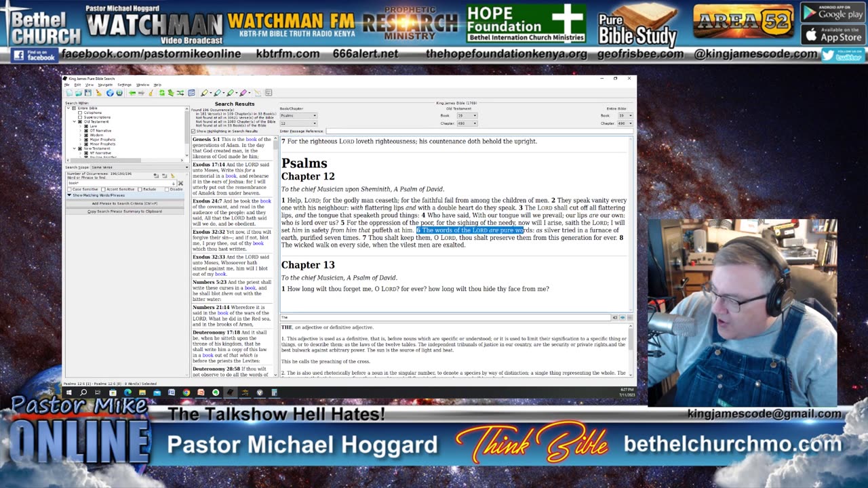Open the Genesis 5:1 search result
The image size is (868, 488).
(x=231, y=148)
